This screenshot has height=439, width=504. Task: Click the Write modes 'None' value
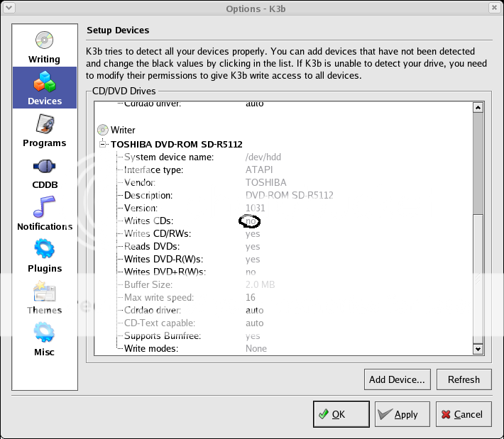pyautogui.click(x=256, y=348)
